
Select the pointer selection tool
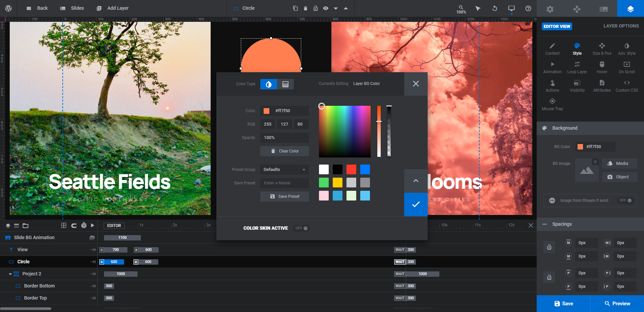point(478,8)
